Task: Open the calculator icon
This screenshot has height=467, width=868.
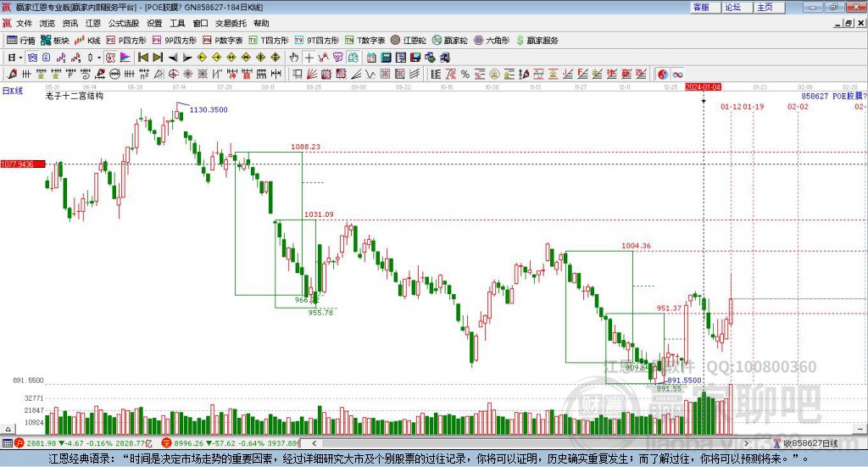Action: coord(387,58)
